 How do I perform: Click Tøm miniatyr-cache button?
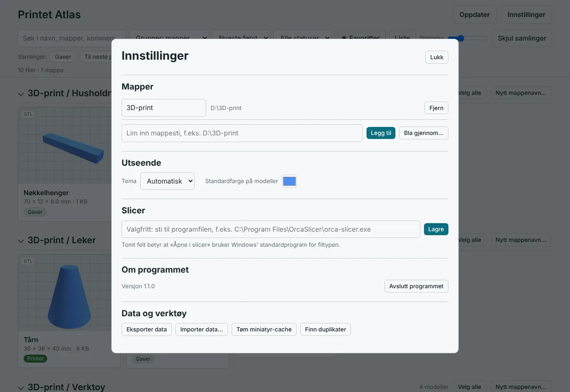[264, 330]
